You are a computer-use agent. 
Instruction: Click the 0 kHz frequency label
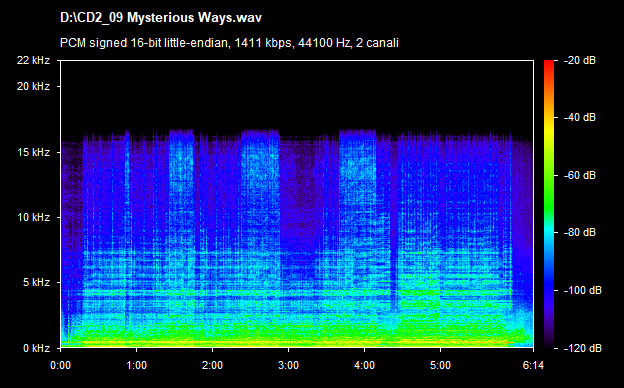[x=36, y=348]
